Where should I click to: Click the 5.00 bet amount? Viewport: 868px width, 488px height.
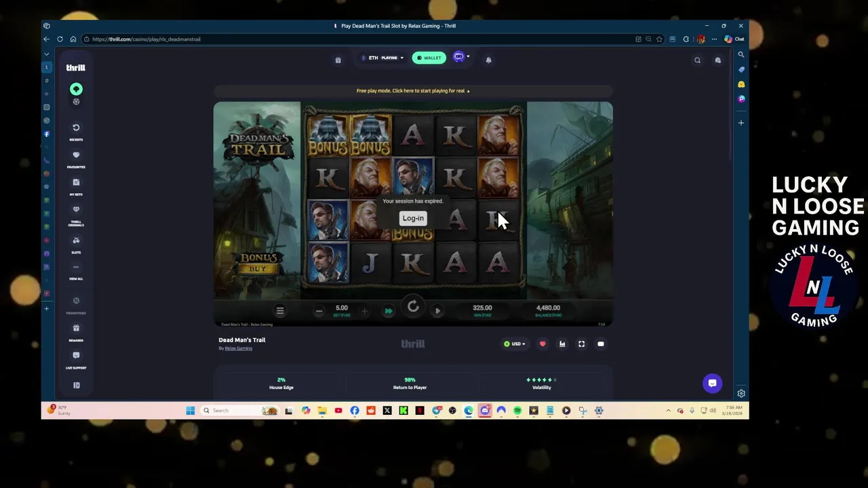point(342,308)
